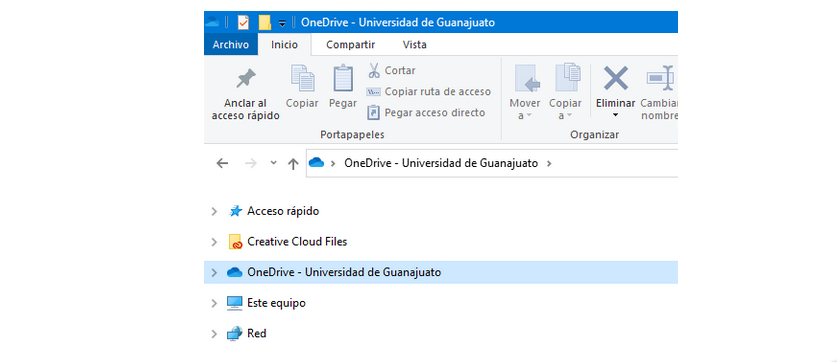Click the Cortar scissors icon
The height and width of the screenshot is (362, 837).
[374, 70]
